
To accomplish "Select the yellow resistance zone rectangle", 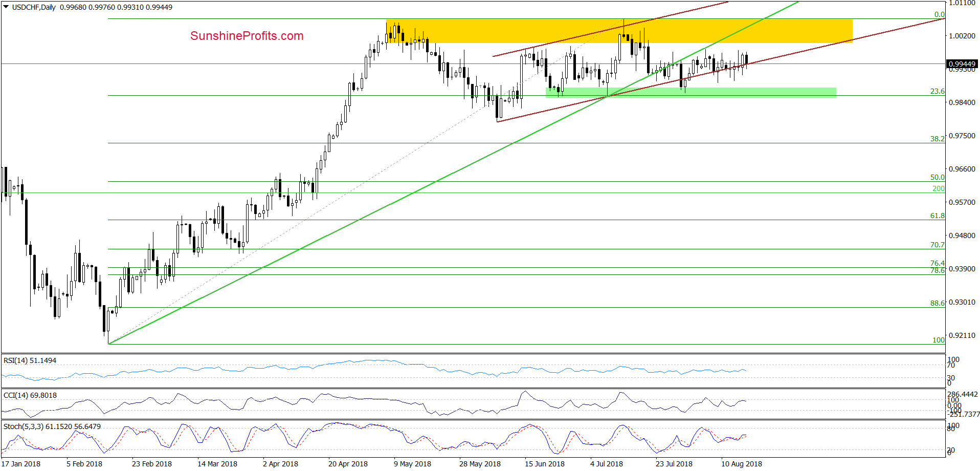I will [x=619, y=31].
